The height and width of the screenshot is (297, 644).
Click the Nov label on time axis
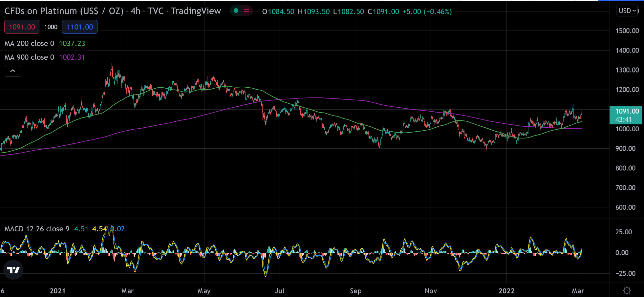[431, 291]
